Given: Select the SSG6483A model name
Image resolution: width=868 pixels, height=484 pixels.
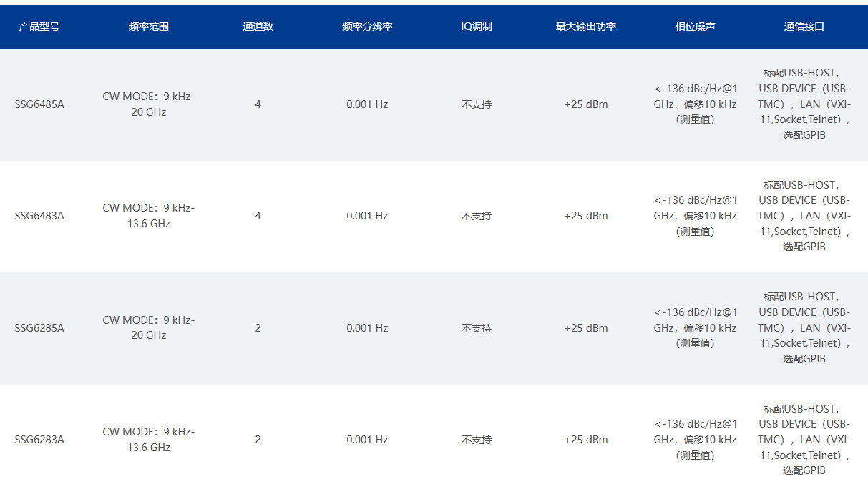Looking at the screenshot, I should pos(39,216).
